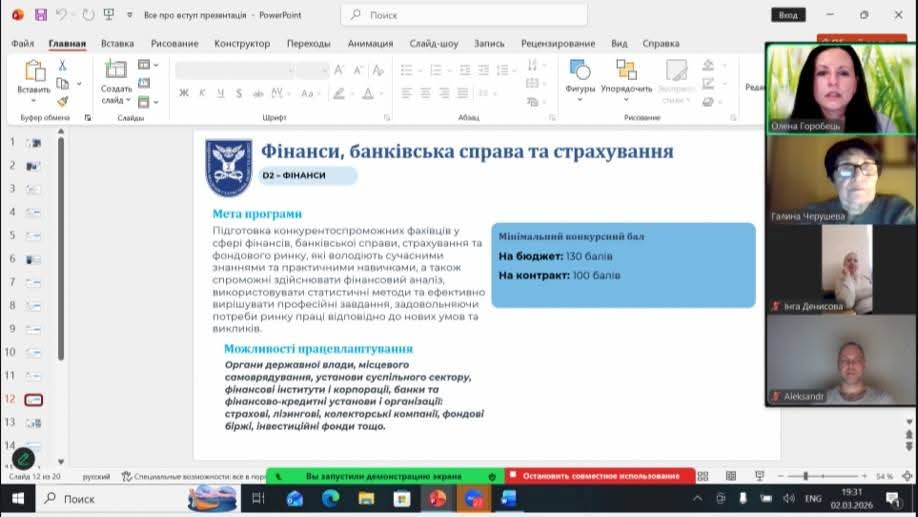Click the Cut scissors icon
This screenshot has width=918, height=517.
coord(62,65)
